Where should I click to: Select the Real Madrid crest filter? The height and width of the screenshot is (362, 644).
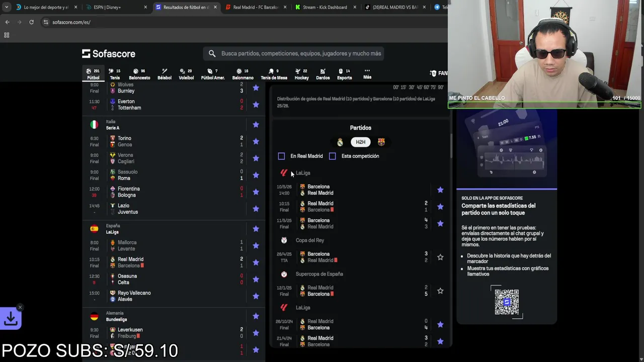pyautogui.click(x=340, y=142)
